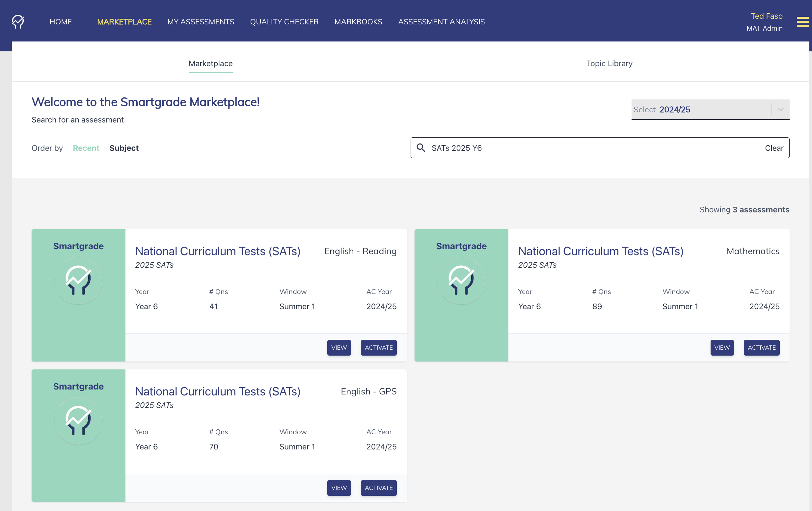Click the Welcome to the Smartgrade Marketplace heading

tap(145, 102)
